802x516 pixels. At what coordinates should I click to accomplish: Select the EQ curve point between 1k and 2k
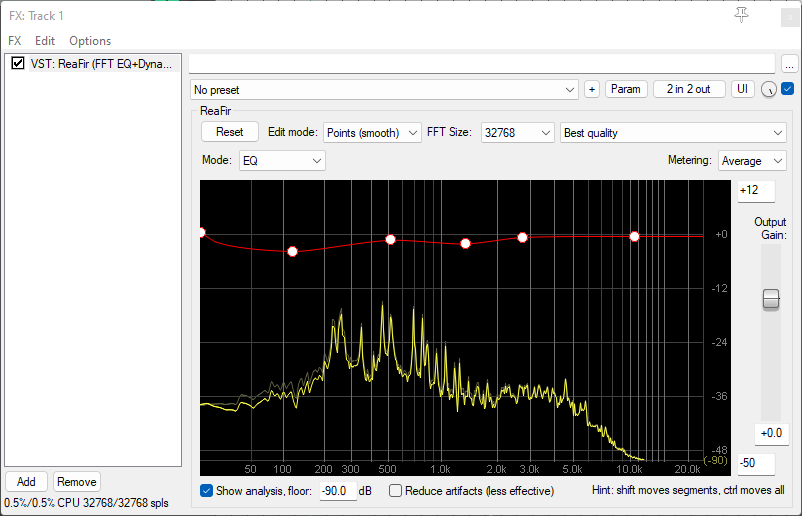coord(465,243)
